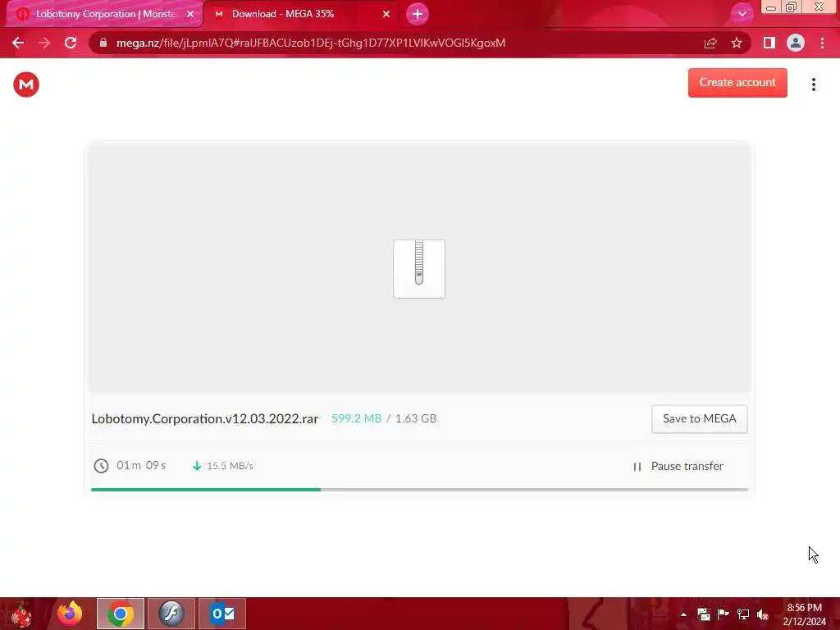Show hidden system tray icons
The width and height of the screenshot is (840, 630).
(683, 614)
